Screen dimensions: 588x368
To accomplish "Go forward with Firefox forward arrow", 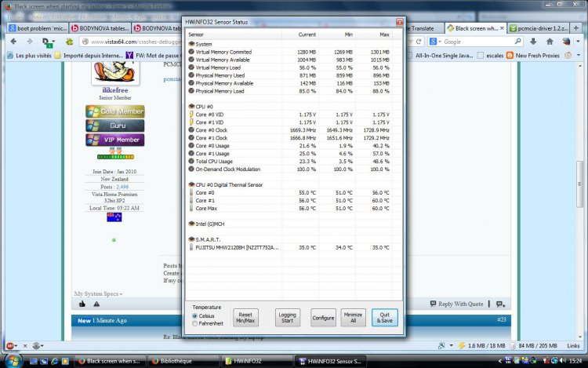I will click(x=30, y=42).
